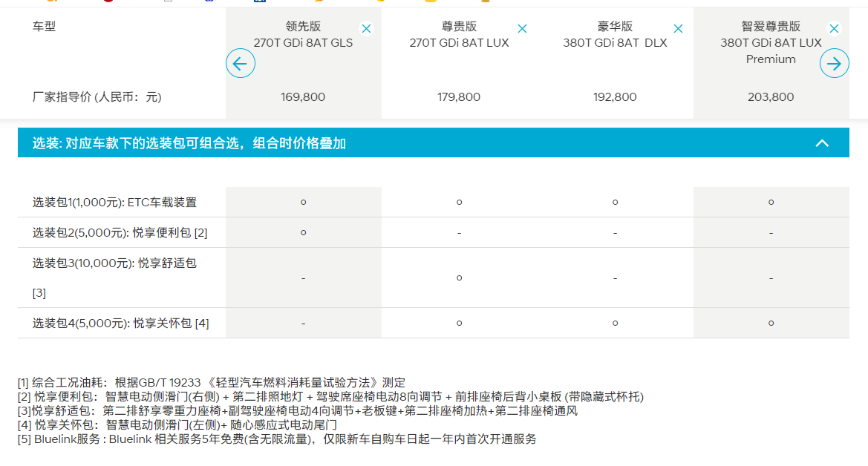The width and height of the screenshot is (868, 466).
Task: Remove the 领先版 column via its X icon
Action: click(x=366, y=27)
